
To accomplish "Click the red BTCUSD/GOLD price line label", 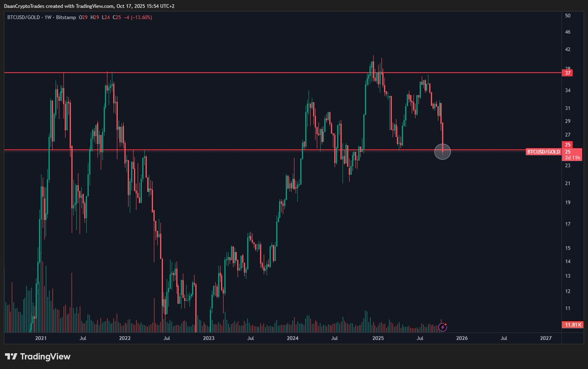I will click(x=543, y=152).
